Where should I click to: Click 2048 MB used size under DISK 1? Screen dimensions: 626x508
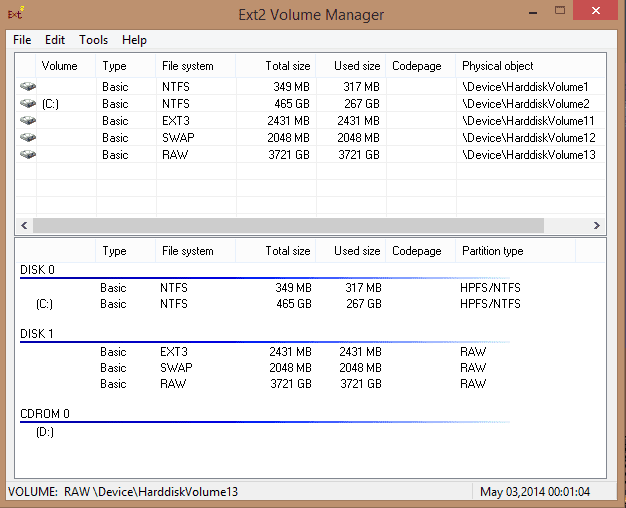pyautogui.click(x=361, y=368)
